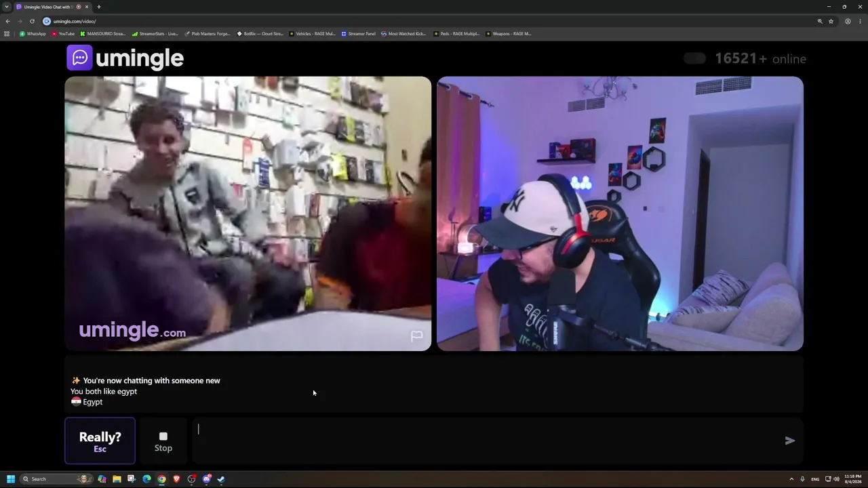The image size is (868, 488).
Task: Open the Windows Start menu
Action: [11, 479]
